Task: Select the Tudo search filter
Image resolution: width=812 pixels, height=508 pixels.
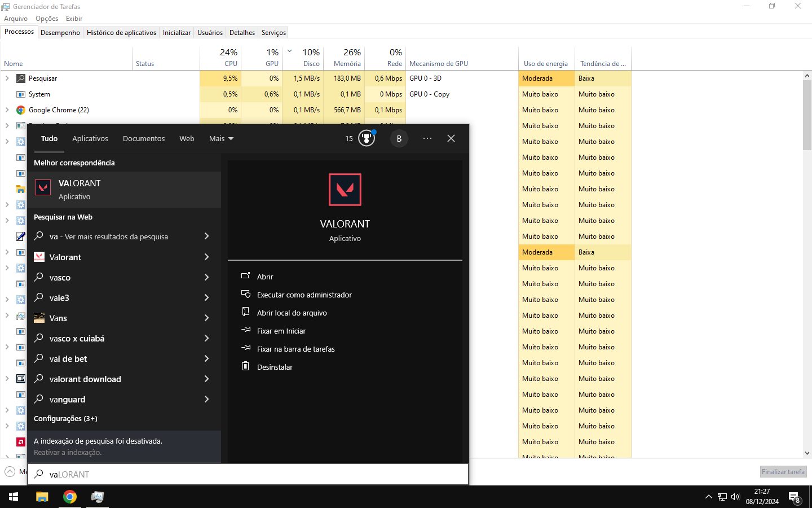Action: 49,138
